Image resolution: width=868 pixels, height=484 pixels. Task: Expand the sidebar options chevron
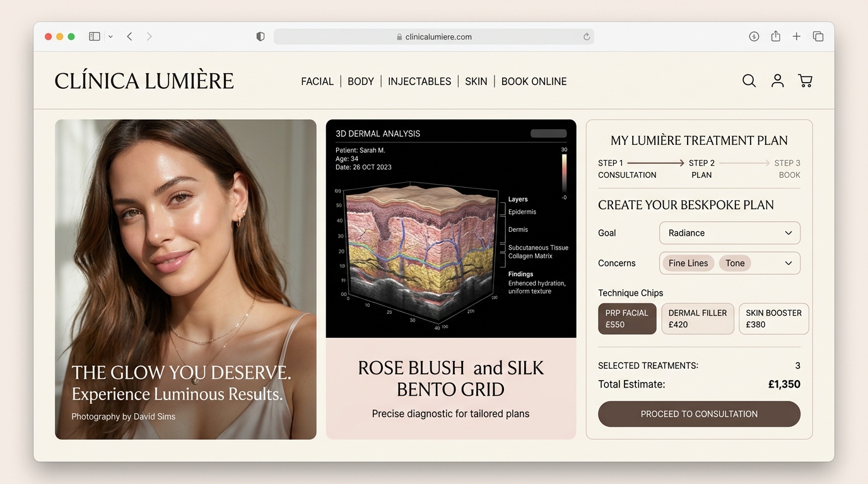[x=110, y=37]
